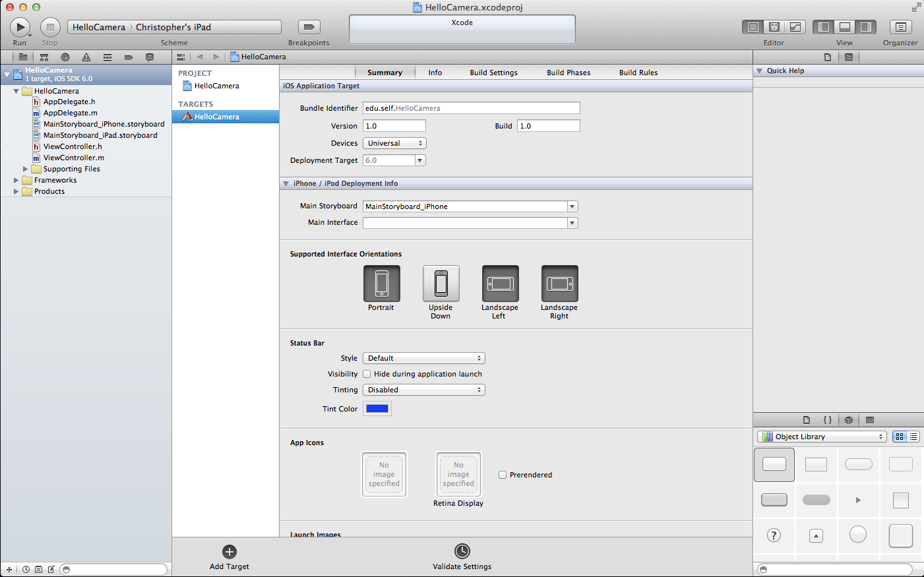Collapse iPhone / iPod Deployment Info section
The height and width of the screenshot is (577, 924).
286,183
